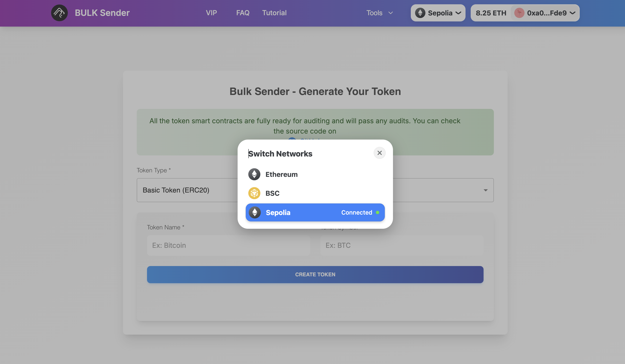Open the Tools dropdown
Viewport: 625px width, 364px height.
[x=379, y=13]
